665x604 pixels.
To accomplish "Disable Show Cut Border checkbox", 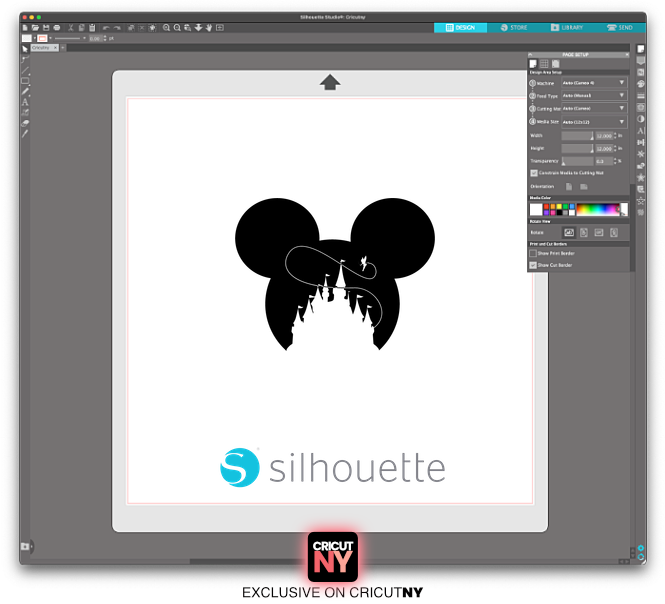I will pos(533,265).
